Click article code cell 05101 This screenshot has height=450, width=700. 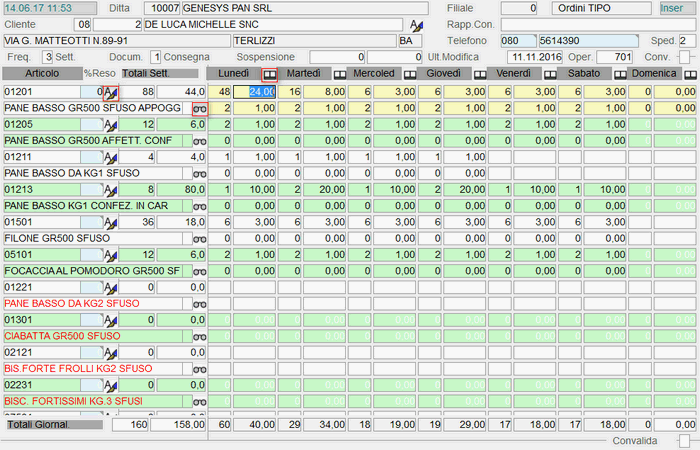click(x=42, y=255)
